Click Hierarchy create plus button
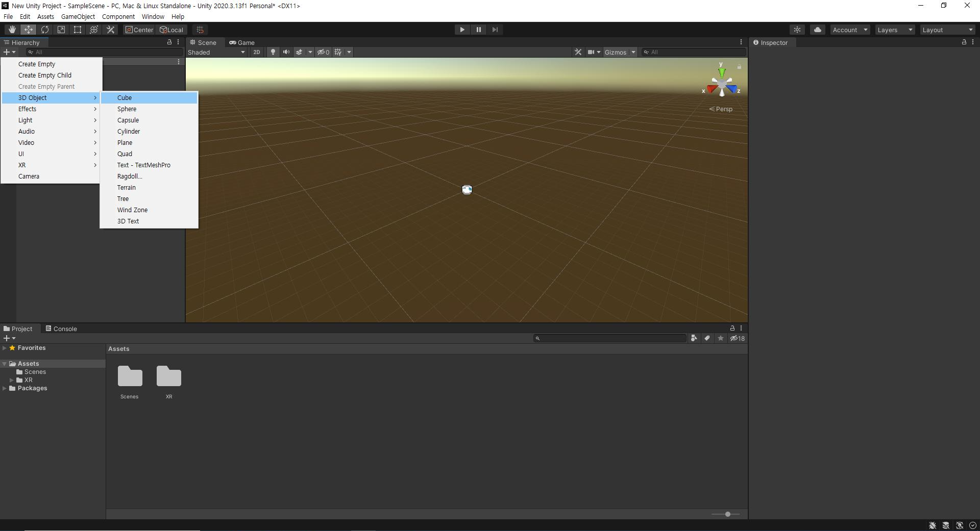 pos(9,52)
